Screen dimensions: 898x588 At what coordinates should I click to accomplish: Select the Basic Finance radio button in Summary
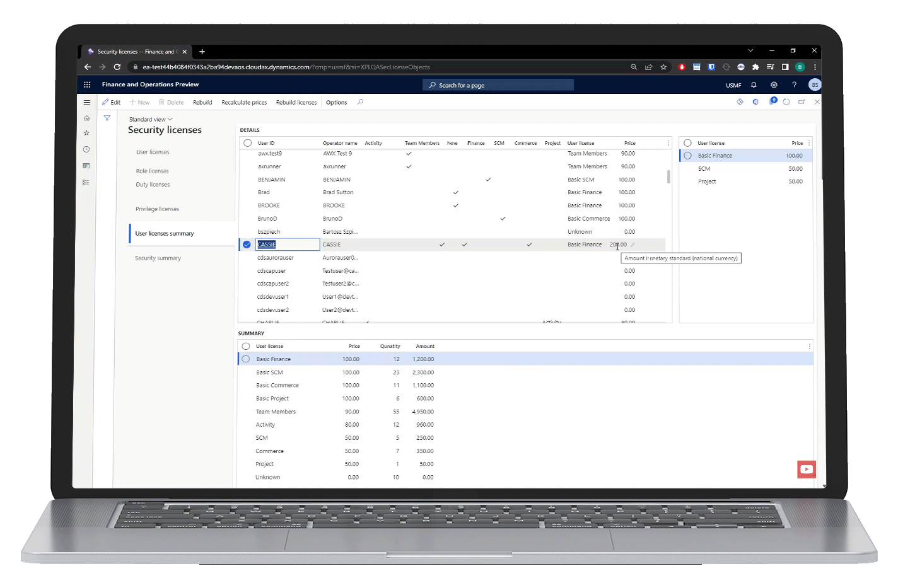point(245,359)
